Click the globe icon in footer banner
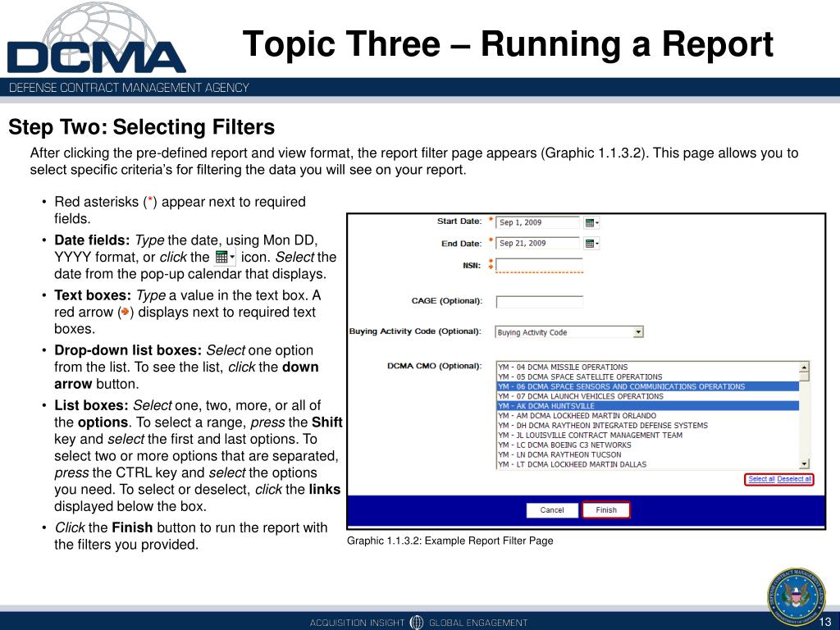840x630 pixels. coord(416,622)
